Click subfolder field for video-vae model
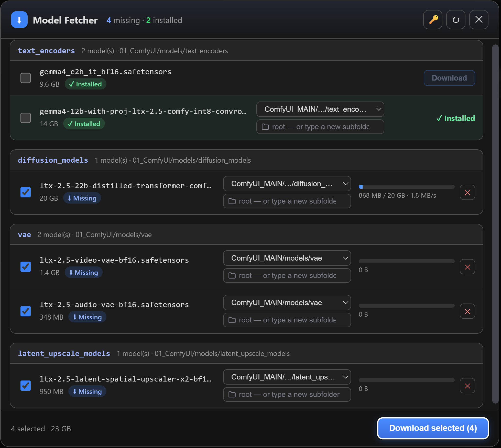 (287, 275)
